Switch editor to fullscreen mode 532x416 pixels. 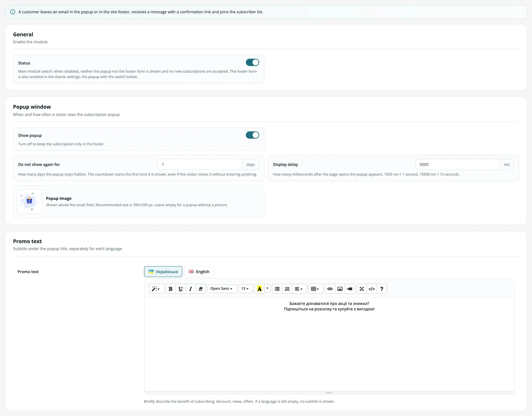tap(362, 289)
